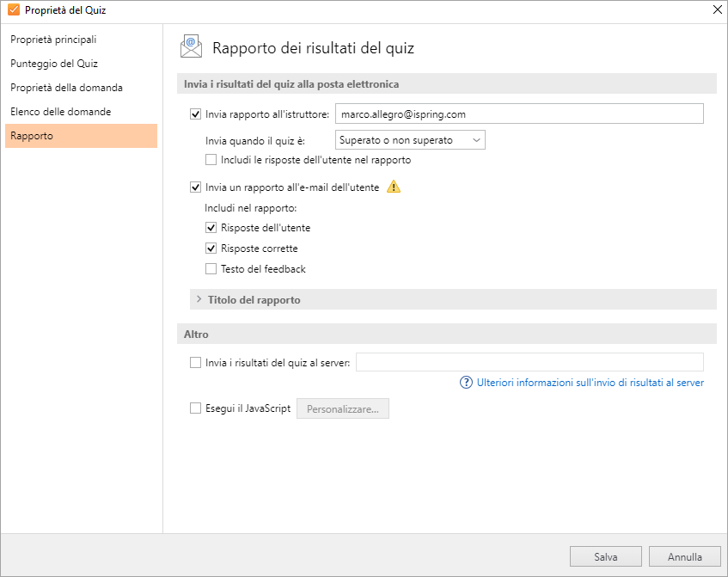Click the orange quiz icon in title bar
728x577 pixels.
pos(13,10)
